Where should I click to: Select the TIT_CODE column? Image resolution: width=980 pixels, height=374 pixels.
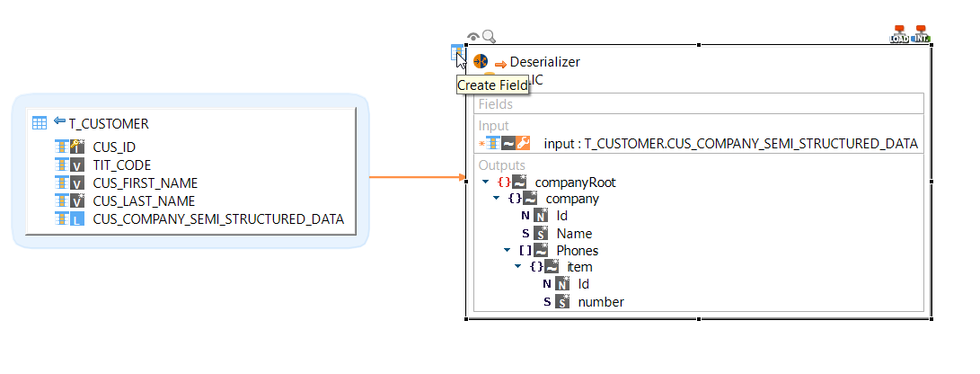122,165
